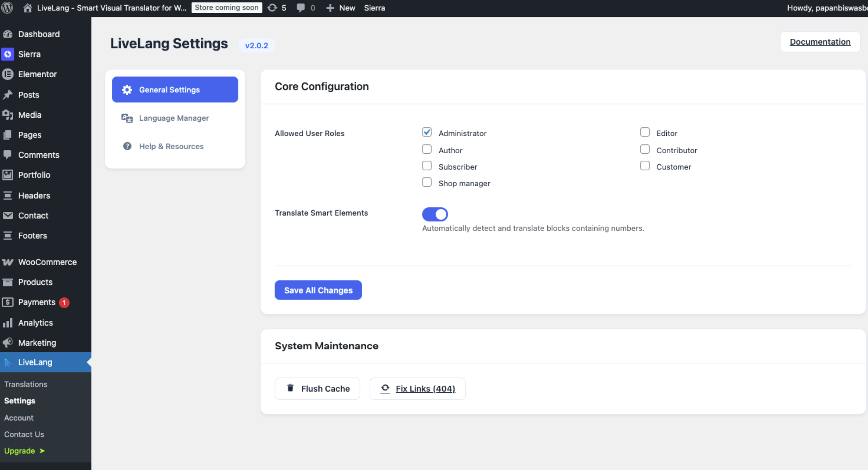Screen dimensions: 868x470
Task: Click the Footers sidebar icon
Action: pyautogui.click(x=8, y=235)
